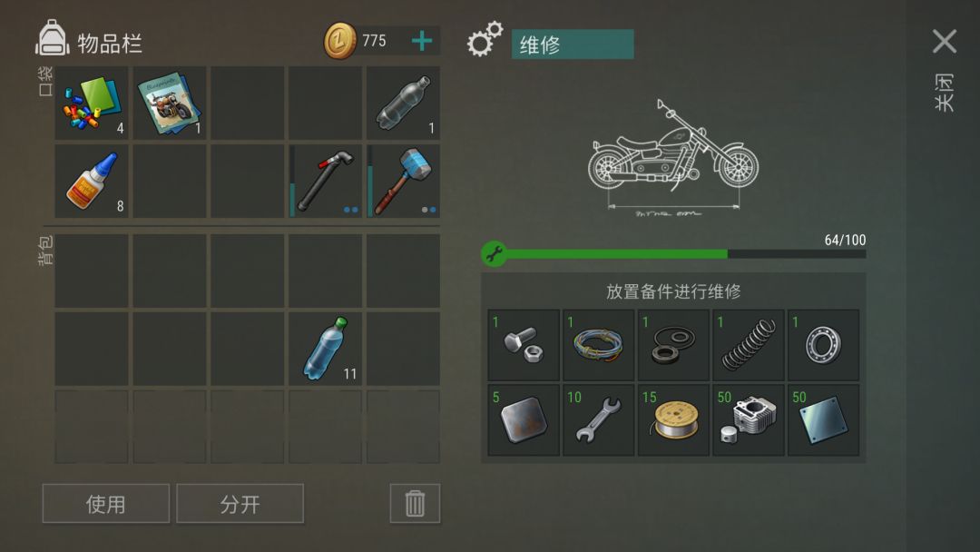The width and height of the screenshot is (980, 552).
Task: Select the motorcycle blueprint item
Action: [x=170, y=103]
